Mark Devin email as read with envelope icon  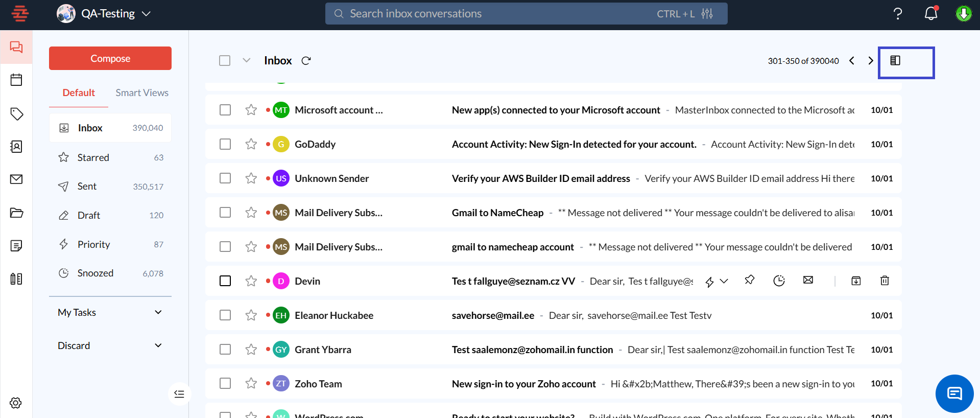pos(808,280)
